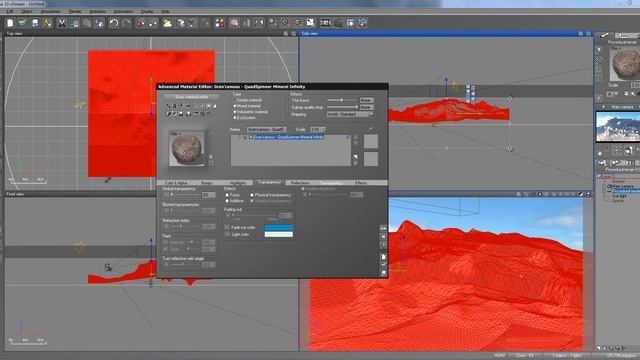This screenshot has height=360, width=640.
Task: Adjust the TAA boost slider
Action: [x=342, y=100]
